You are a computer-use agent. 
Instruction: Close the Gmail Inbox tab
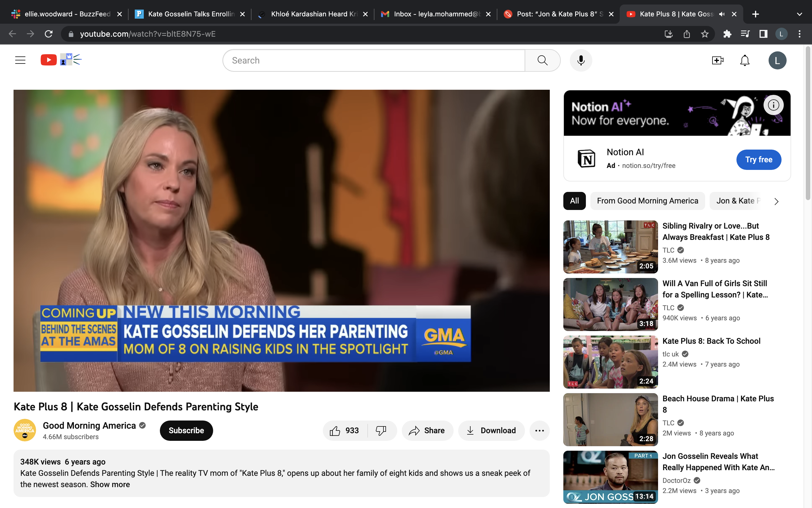(x=488, y=14)
